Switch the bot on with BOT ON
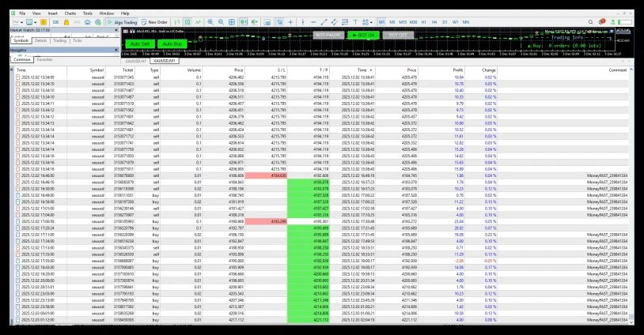This screenshot has height=335, width=644. (360, 36)
